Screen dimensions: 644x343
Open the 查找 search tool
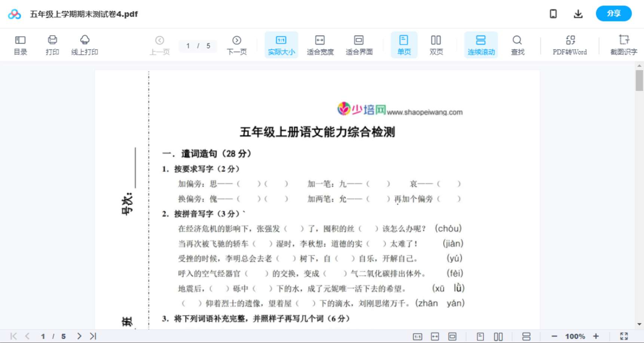coord(517,45)
